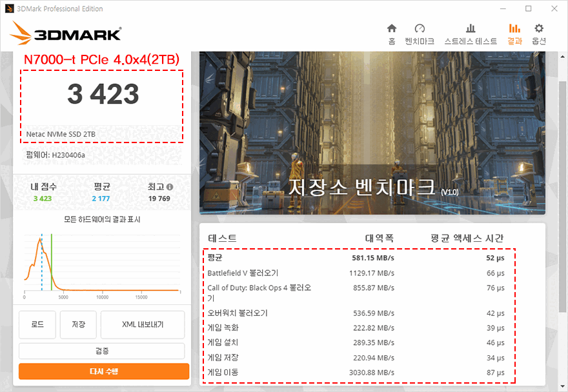Click the 게임 녹화 row
This screenshot has width=568, height=392.
point(356,328)
